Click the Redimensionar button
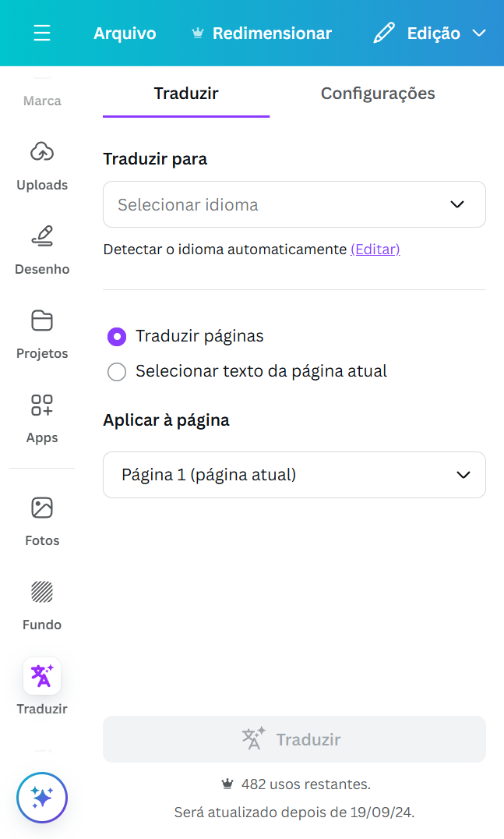Viewport: 504px width, 839px height. [x=262, y=34]
